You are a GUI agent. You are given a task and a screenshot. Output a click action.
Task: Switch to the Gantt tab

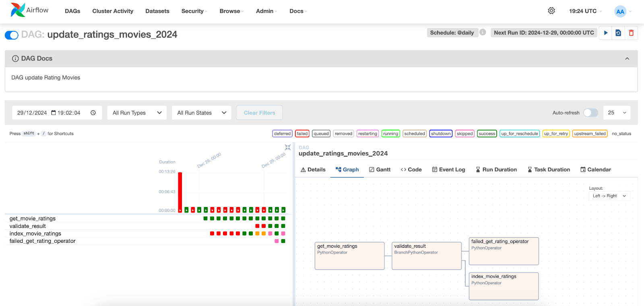coord(380,170)
